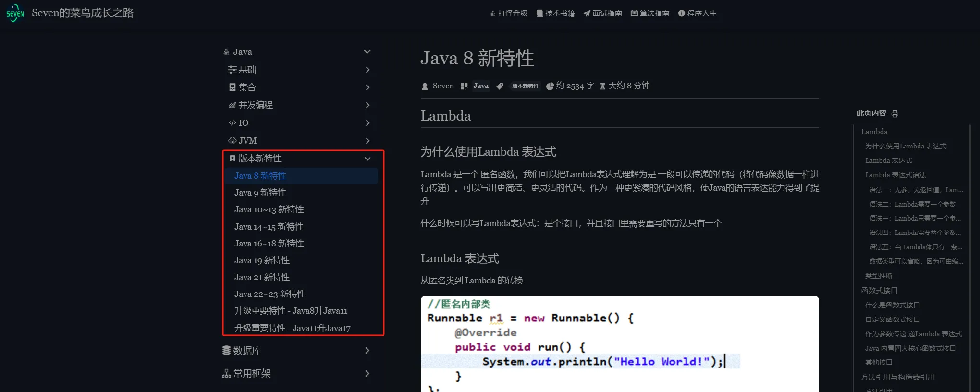The width and height of the screenshot is (980, 392).
Task: Select Java 9 新特性 in sidebar
Action: [x=260, y=193]
